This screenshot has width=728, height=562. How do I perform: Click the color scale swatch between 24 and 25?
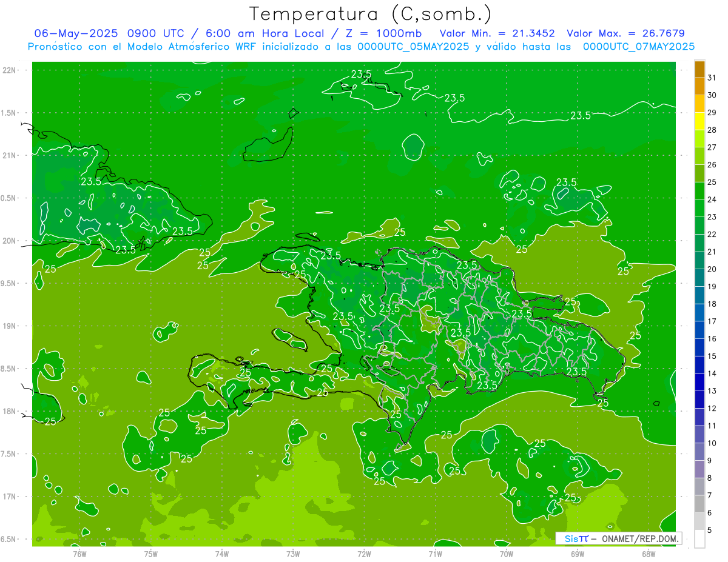pyautogui.click(x=699, y=190)
